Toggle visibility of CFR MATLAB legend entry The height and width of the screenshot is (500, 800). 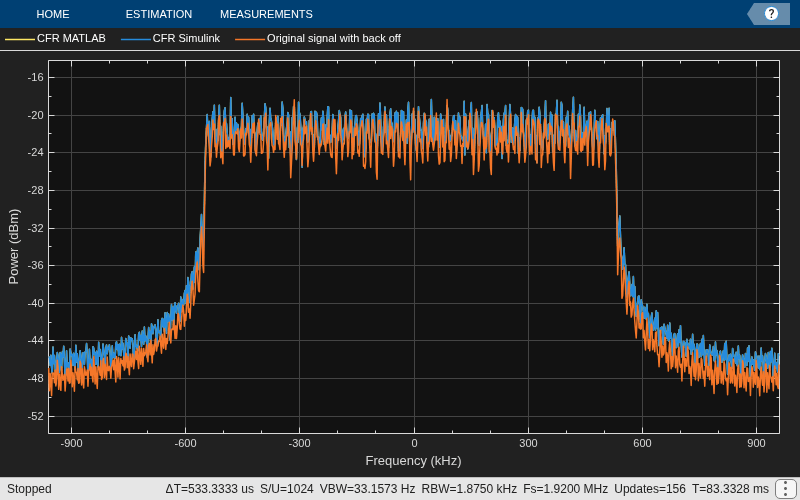click(71, 38)
